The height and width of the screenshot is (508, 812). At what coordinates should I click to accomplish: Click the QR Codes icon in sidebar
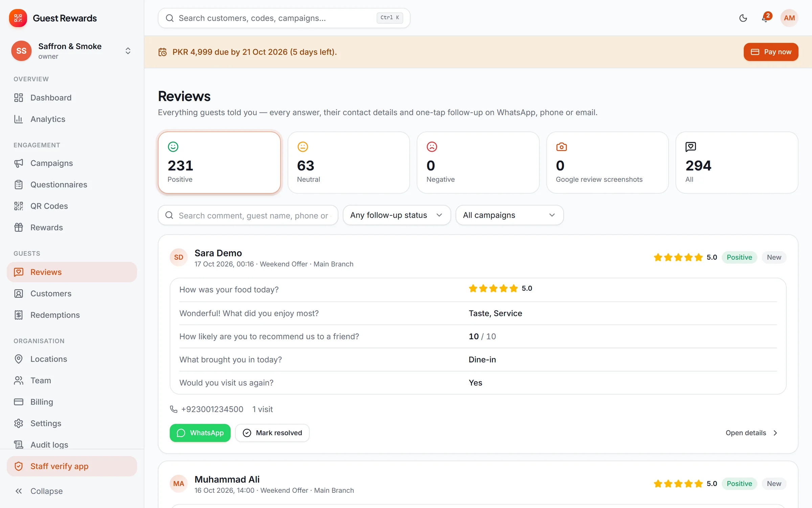click(19, 206)
